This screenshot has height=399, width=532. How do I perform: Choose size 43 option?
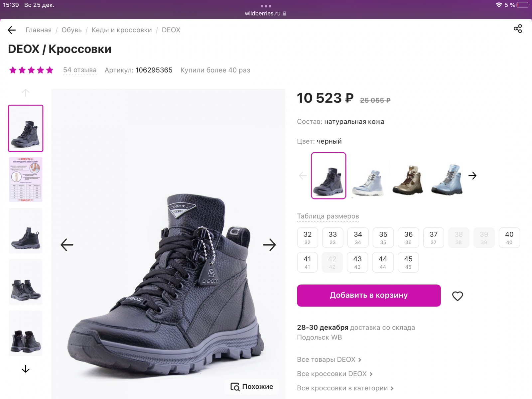point(357,262)
